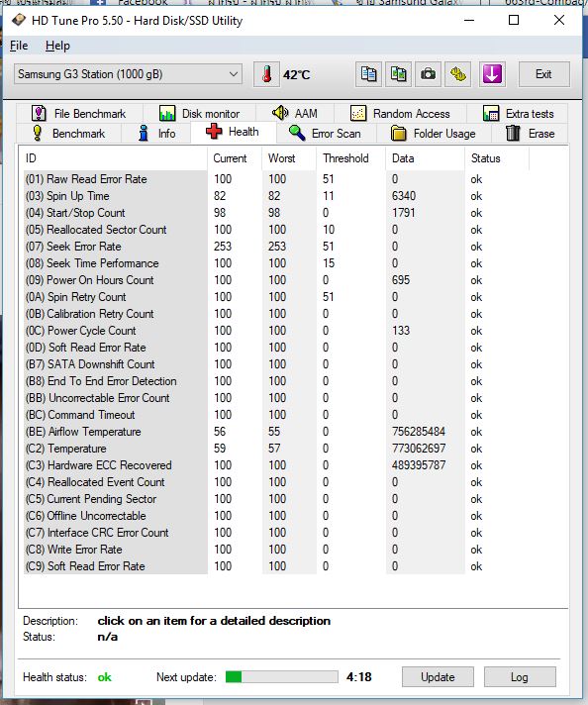Screen dimensions: 588x705
Task: Select the (03) Spin Up Time row
Action: click(276, 196)
